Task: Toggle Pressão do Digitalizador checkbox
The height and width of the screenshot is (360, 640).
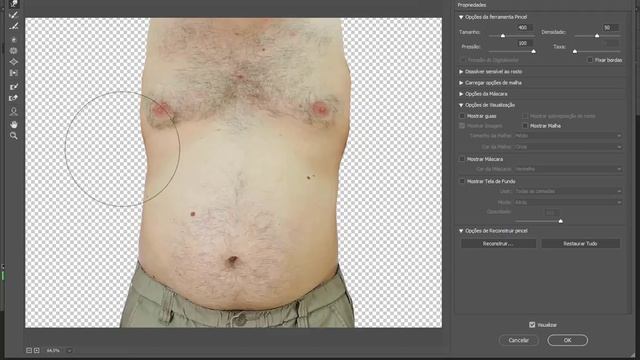Action: 462,60
